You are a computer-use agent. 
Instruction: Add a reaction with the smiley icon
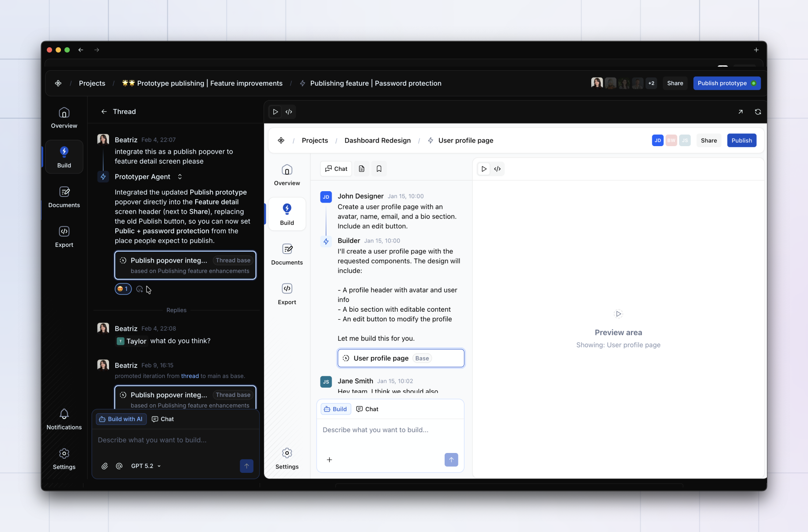click(x=140, y=289)
